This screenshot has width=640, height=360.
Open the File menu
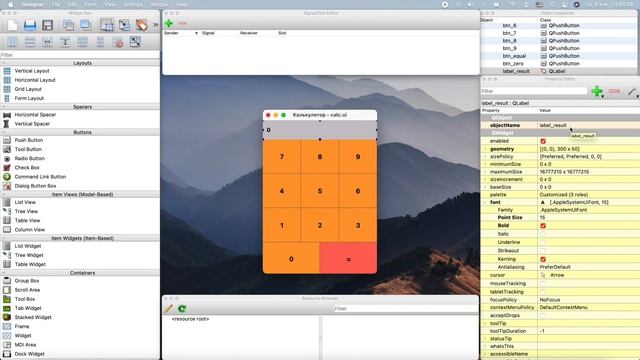(56, 4)
